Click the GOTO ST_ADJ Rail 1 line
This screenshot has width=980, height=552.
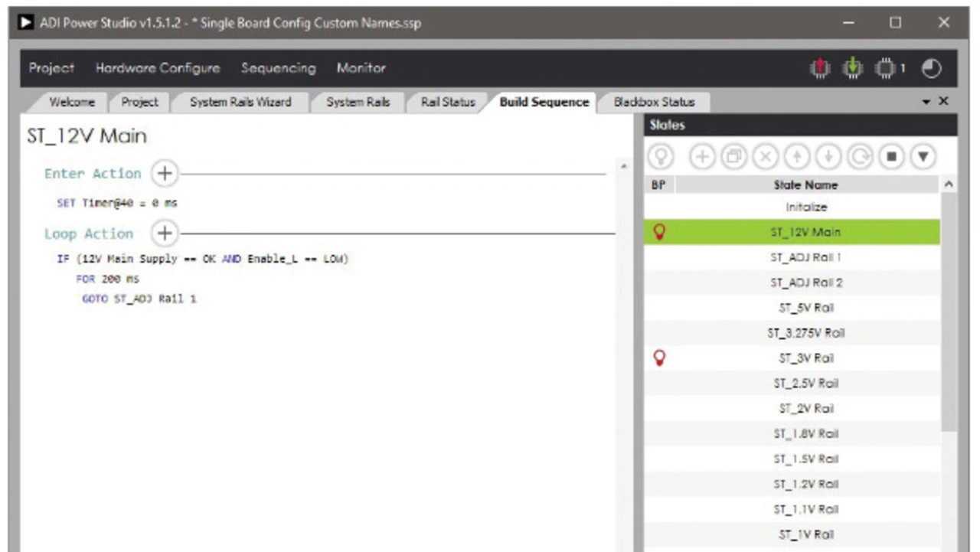[139, 299]
